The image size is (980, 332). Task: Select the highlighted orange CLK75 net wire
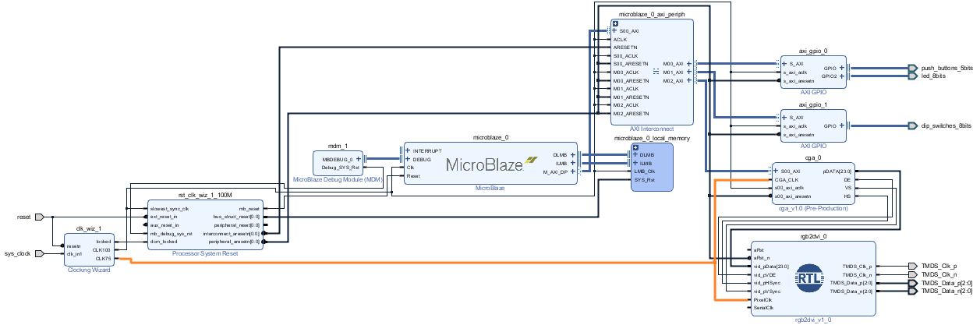pyautogui.click(x=421, y=263)
